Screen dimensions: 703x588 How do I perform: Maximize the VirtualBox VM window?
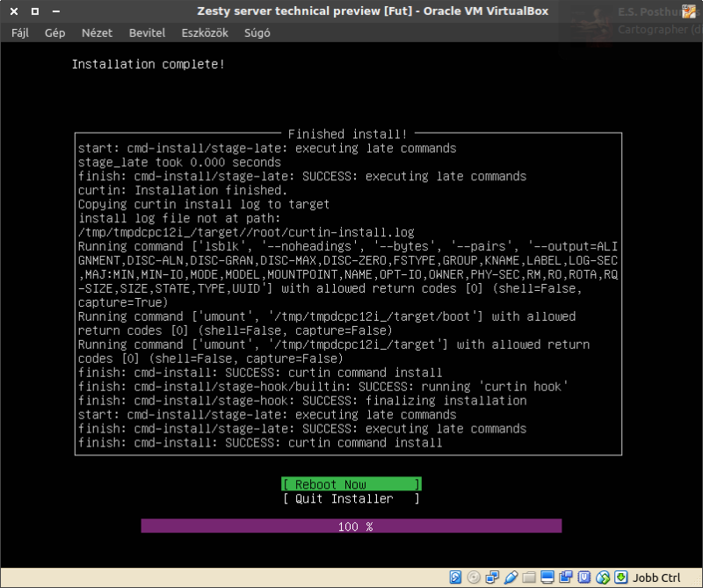(35, 11)
